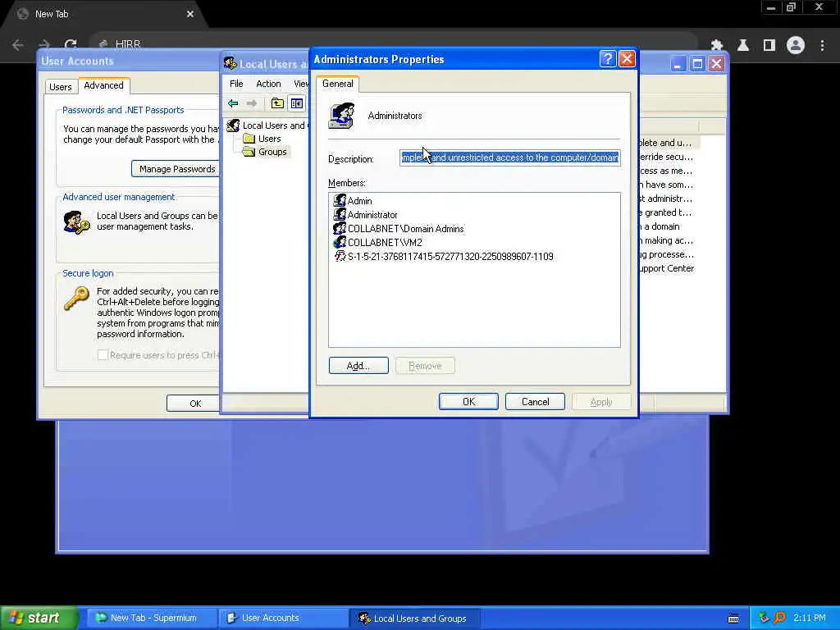840x630 pixels.
Task: Click the browser labs flask icon
Action: pos(743,46)
